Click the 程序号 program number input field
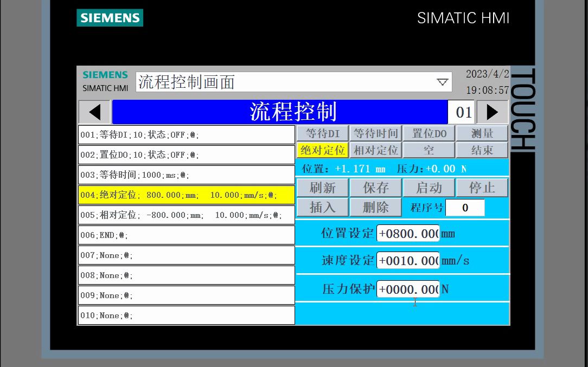 (465, 207)
